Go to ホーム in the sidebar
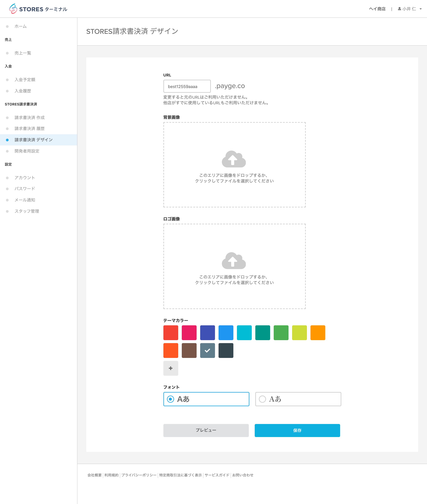The height and width of the screenshot is (504, 427). click(21, 26)
